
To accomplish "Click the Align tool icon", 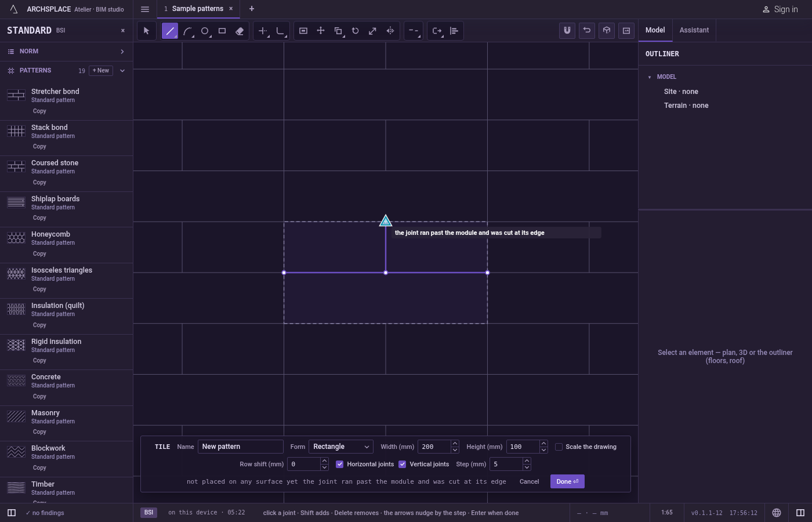I will [454, 31].
